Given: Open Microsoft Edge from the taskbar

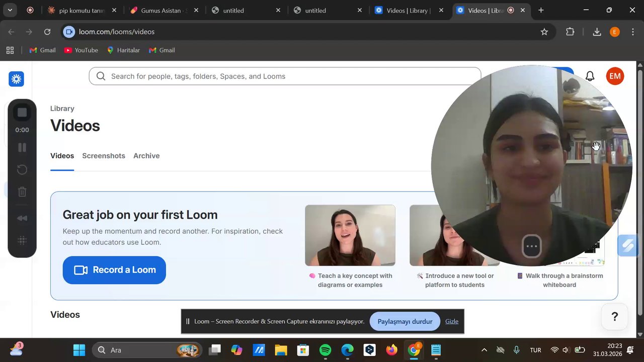Looking at the screenshot, I should pos(348,350).
